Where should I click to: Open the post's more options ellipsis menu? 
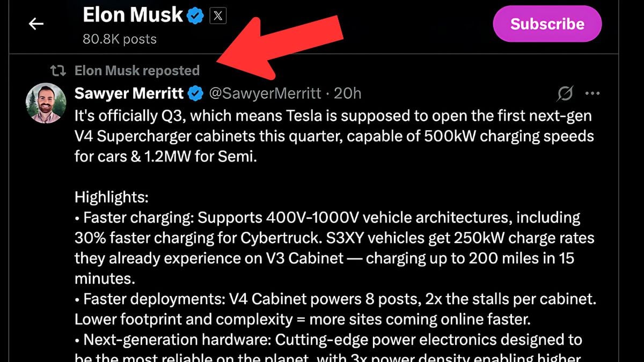[x=592, y=93]
